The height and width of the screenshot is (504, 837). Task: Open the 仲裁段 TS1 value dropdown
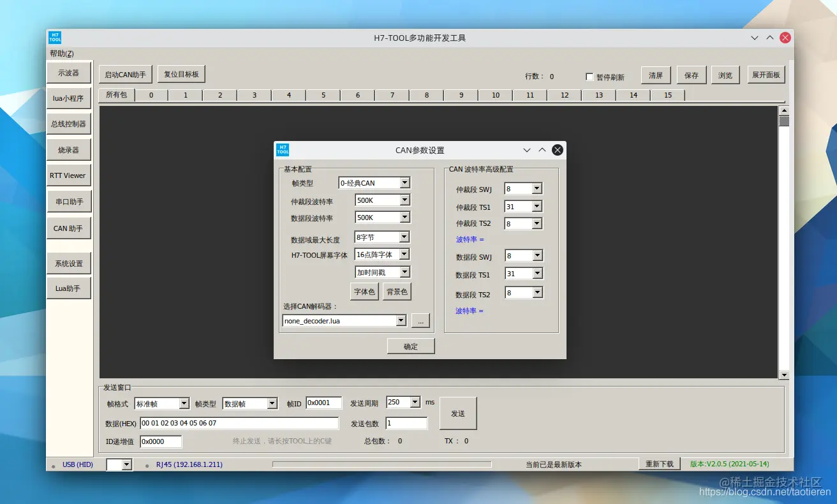(x=537, y=207)
